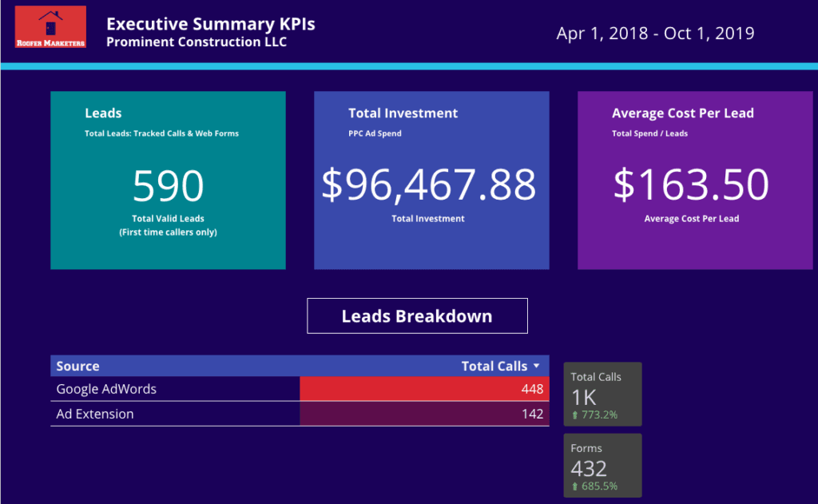This screenshot has width=818, height=504.
Task: Click the Roofer Marketers logo
Action: coord(50,27)
